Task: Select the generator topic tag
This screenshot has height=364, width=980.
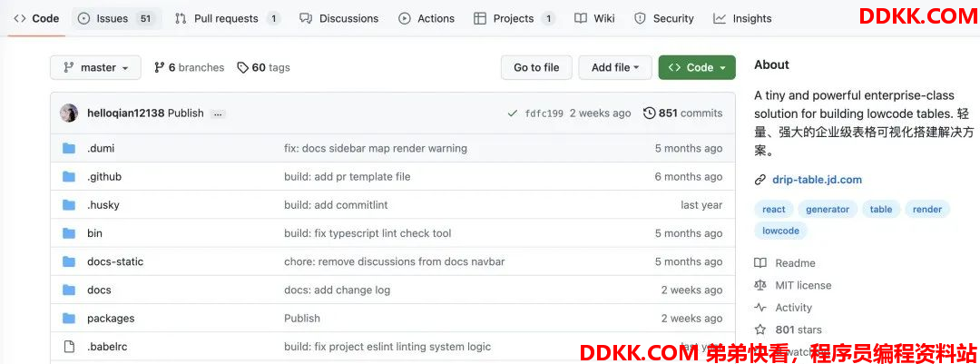Action: point(828,210)
